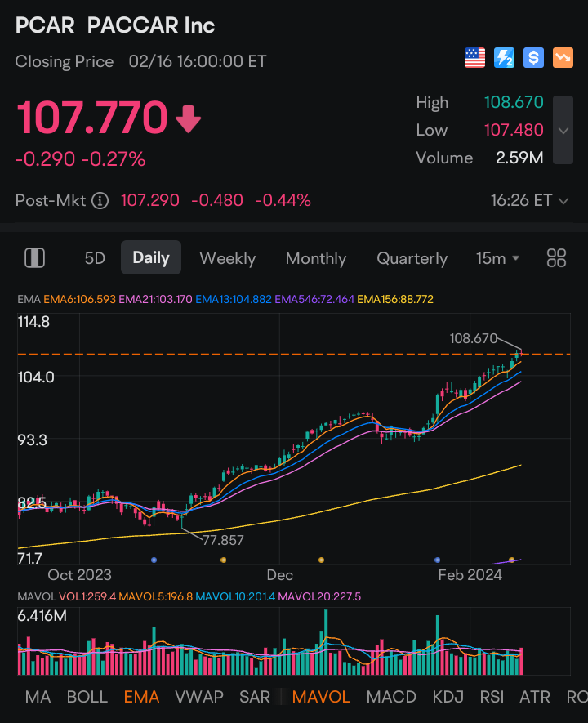The width and height of the screenshot is (588, 723).
Task: Tap the EMA21:103.170 legend value
Action: [156, 299]
